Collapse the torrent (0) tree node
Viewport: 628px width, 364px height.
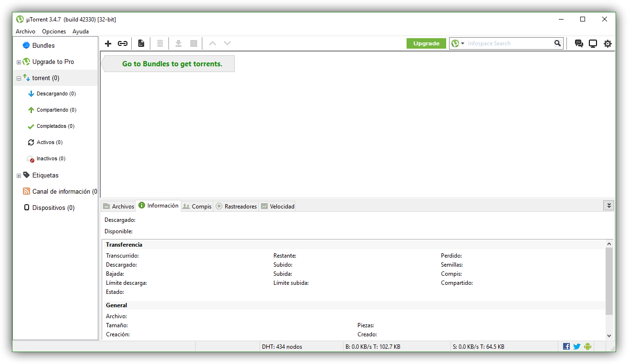[19, 78]
